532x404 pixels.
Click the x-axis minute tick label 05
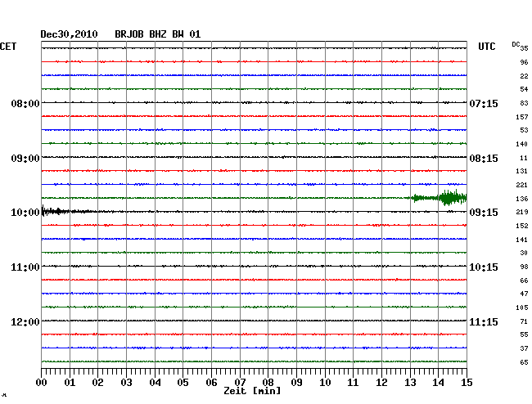click(x=183, y=383)
